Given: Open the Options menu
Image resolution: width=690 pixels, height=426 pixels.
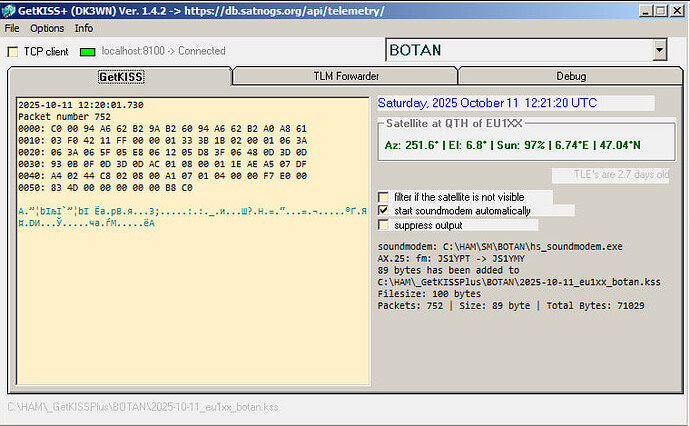Looking at the screenshot, I should [x=47, y=28].
